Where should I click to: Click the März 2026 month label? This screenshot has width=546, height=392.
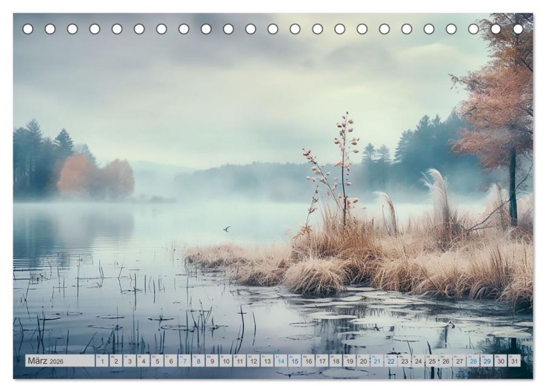[x=45, y=361]
